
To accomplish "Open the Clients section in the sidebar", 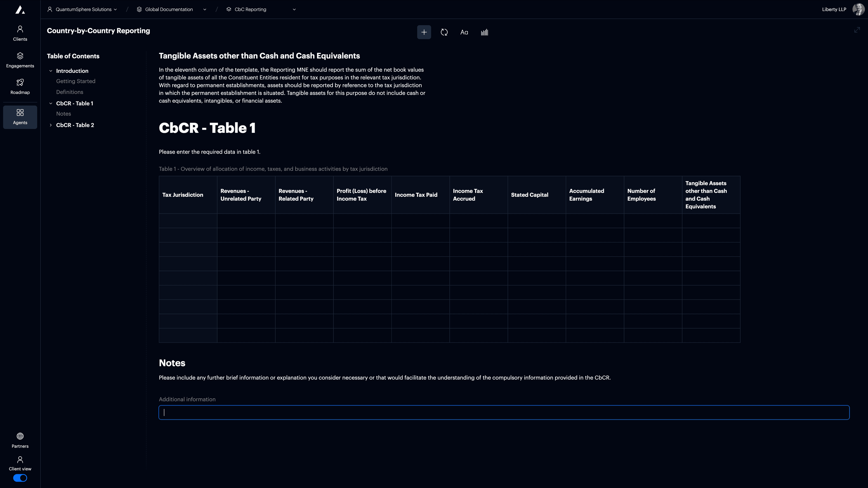I will pos(20,33).
